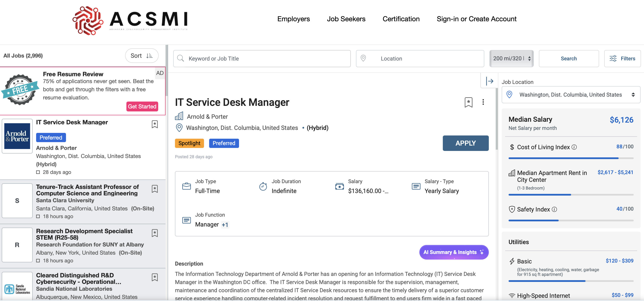644x301 pixels.
Task: Click Cost of Living Index info icon
Action: coord(574,147)
